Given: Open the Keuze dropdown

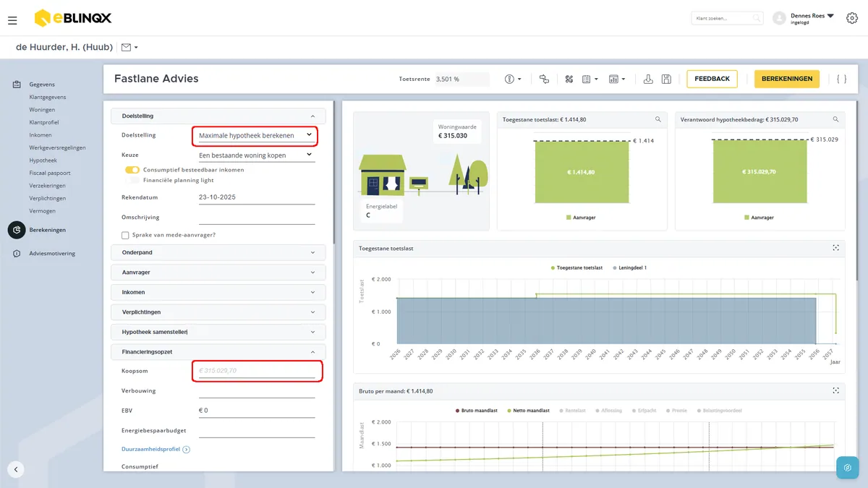Looking at the screenshot, I should (257, 155).
